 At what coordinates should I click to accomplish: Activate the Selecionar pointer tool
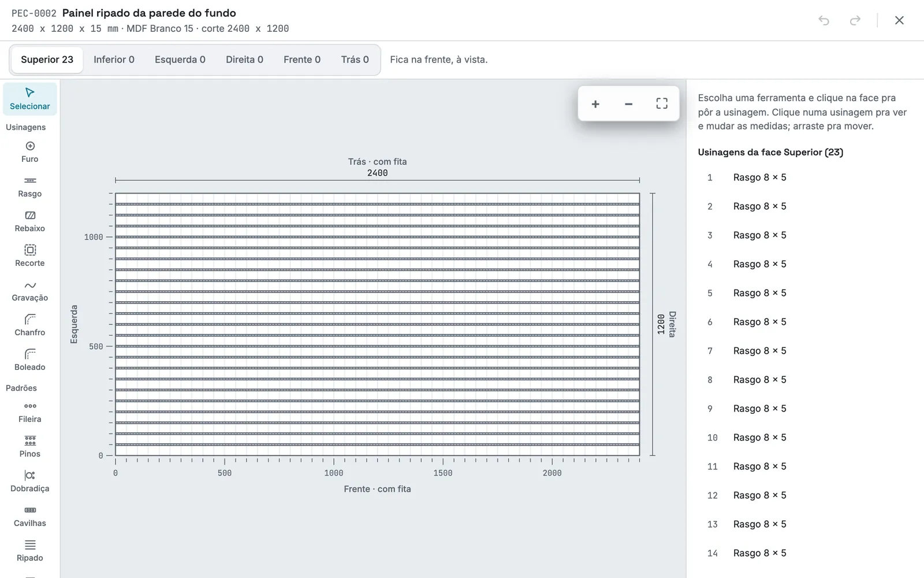point(30,99)
